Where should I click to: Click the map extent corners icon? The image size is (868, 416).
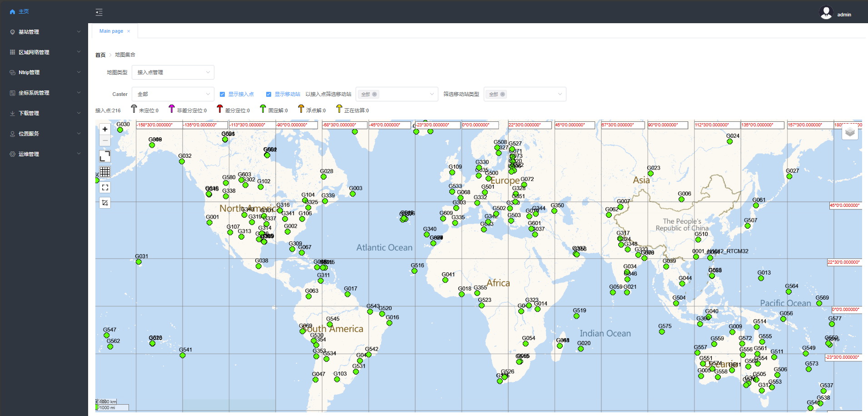[x=105, y=156]
